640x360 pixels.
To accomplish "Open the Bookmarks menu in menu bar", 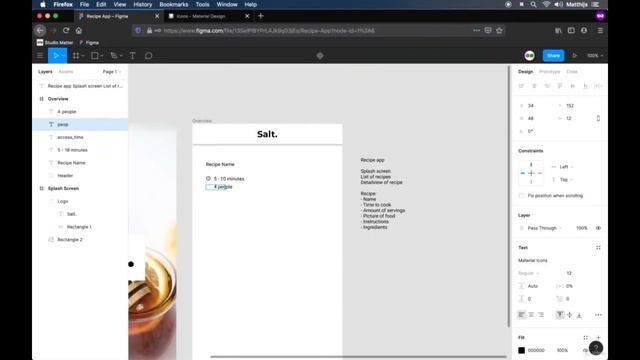I will [x=173, y=4].
